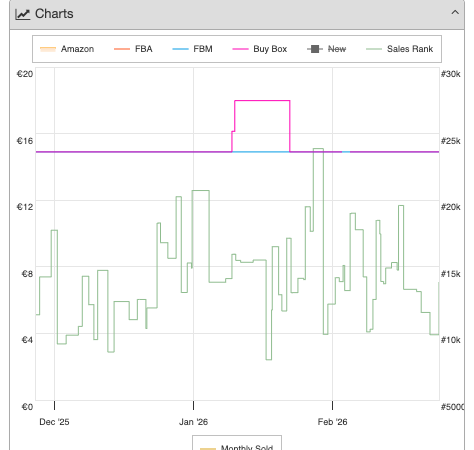This screenshot has height=450, width=474.
Task: Click the Feb '26 axis label
Action: (332, 422)
